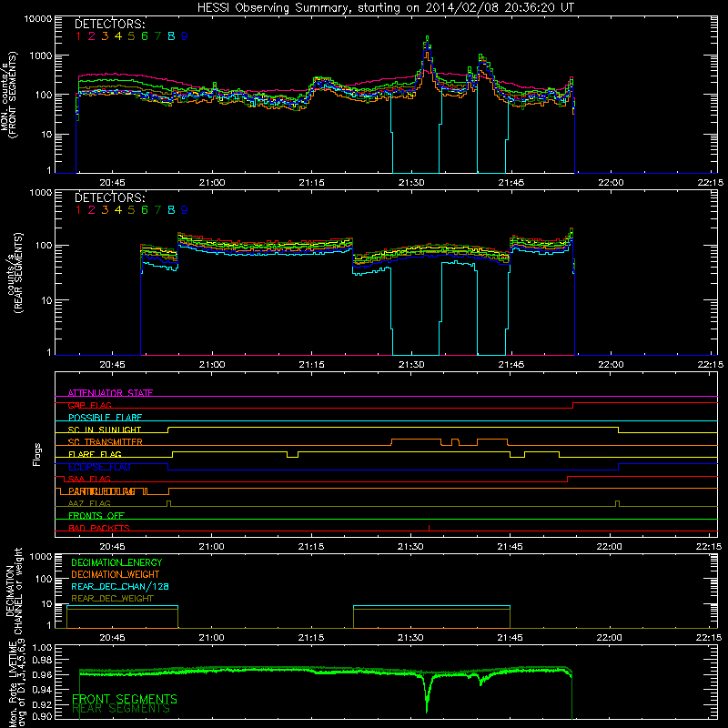Select detector 7 in the rear segments legend
728x728 pixels.
[157, 210]
